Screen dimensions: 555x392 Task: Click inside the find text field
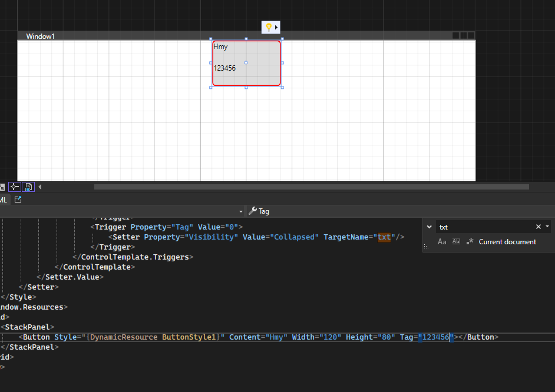[x=483, y=227]
